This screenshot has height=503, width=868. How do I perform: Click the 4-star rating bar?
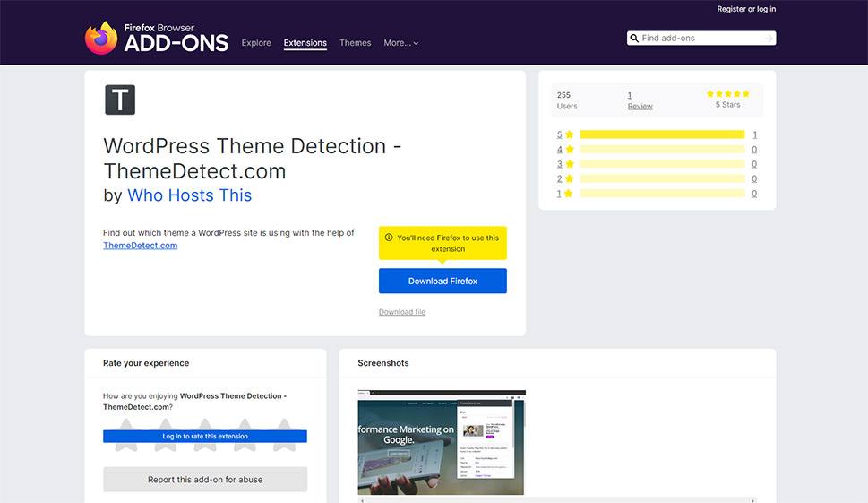tap(662, 149)
